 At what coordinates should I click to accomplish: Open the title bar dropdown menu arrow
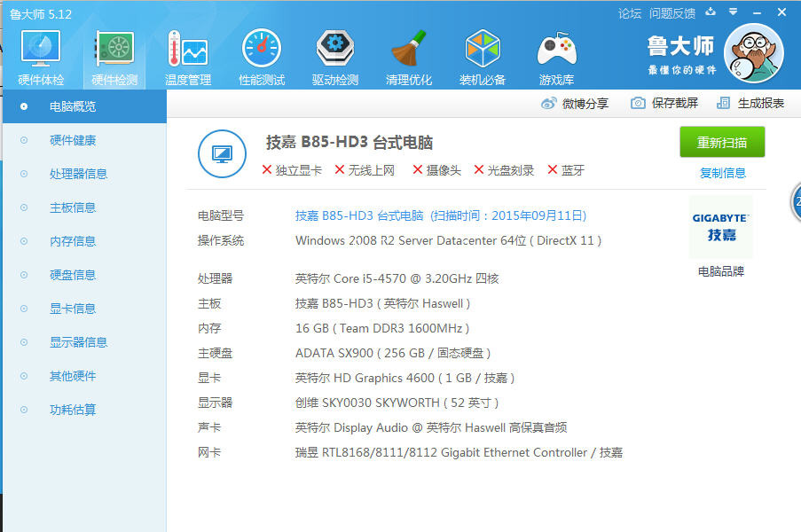tap(733, 12)
